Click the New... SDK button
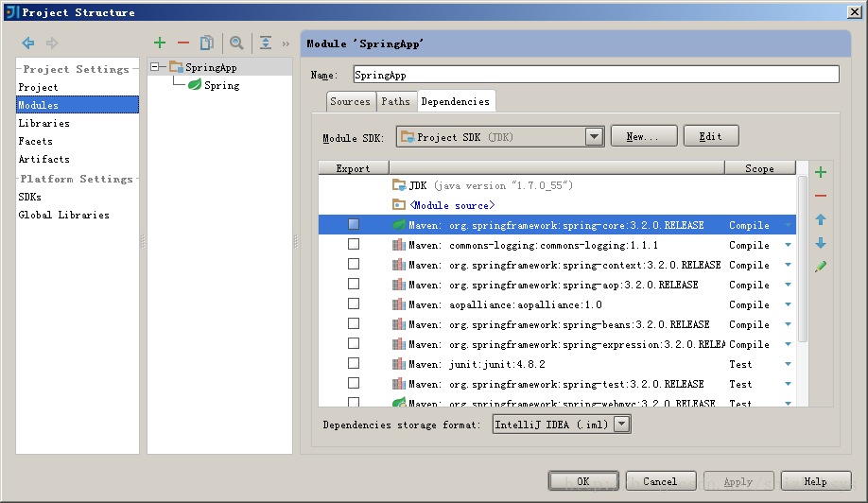 [644, 136]
